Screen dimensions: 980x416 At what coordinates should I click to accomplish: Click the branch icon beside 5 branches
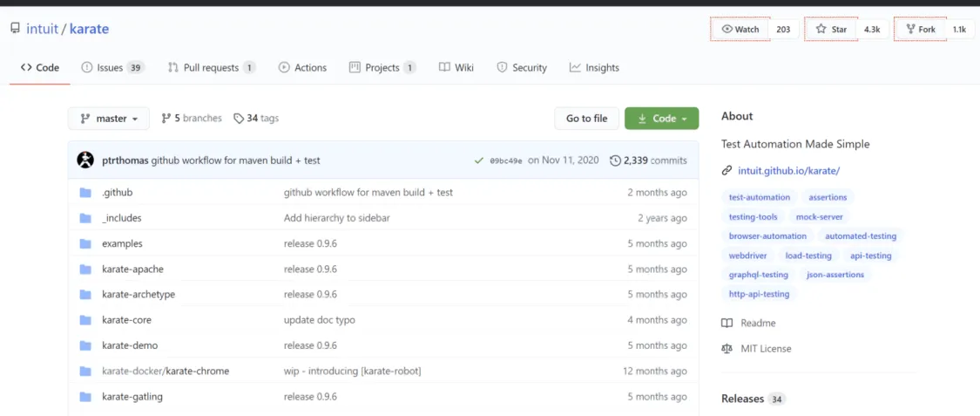click(x=166, y=119)
